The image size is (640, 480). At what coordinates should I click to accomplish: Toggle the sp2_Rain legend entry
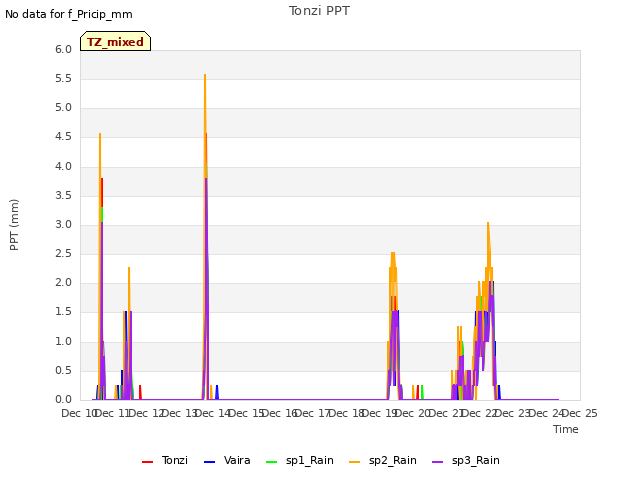[383, 460]
